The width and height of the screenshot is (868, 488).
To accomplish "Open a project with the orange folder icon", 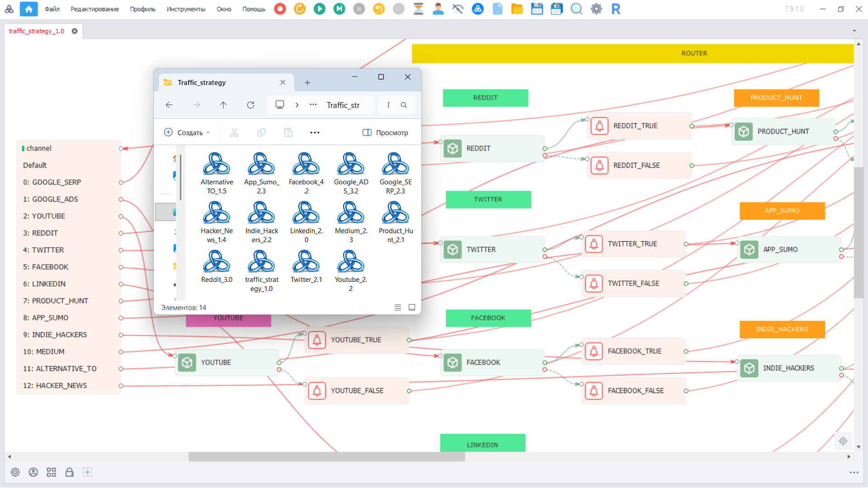I will 517,9.
